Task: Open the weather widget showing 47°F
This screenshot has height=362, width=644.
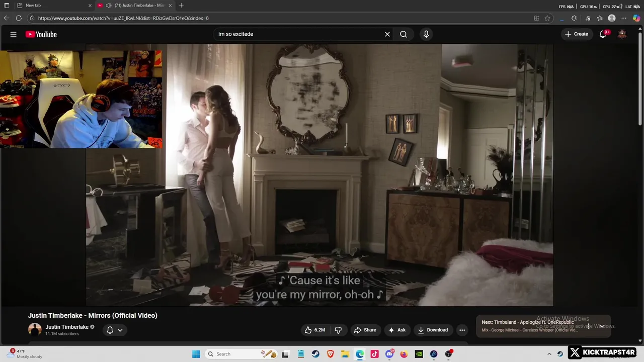Action: (24, 354)
